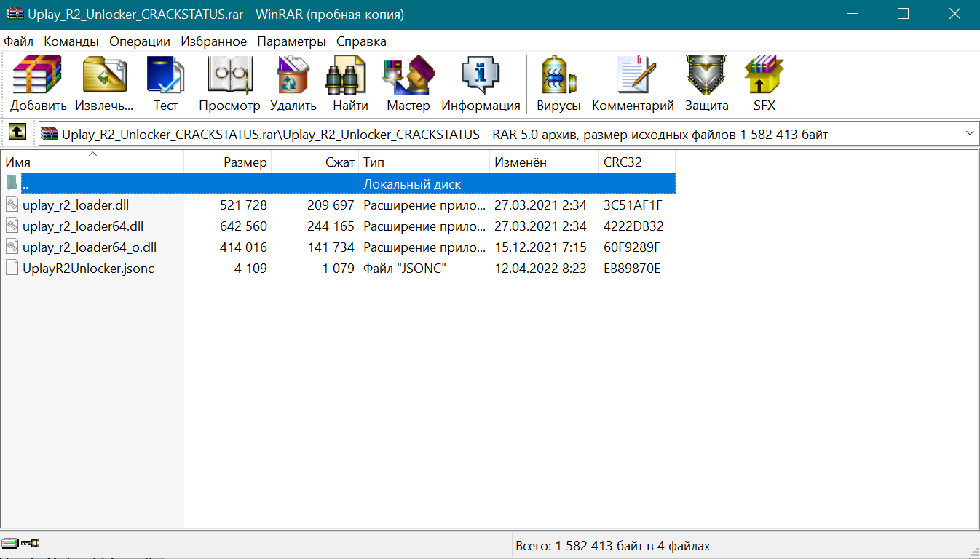Click modified date 15.12.2021 7:15
This screenshot has height=559, width=980.
540,247
